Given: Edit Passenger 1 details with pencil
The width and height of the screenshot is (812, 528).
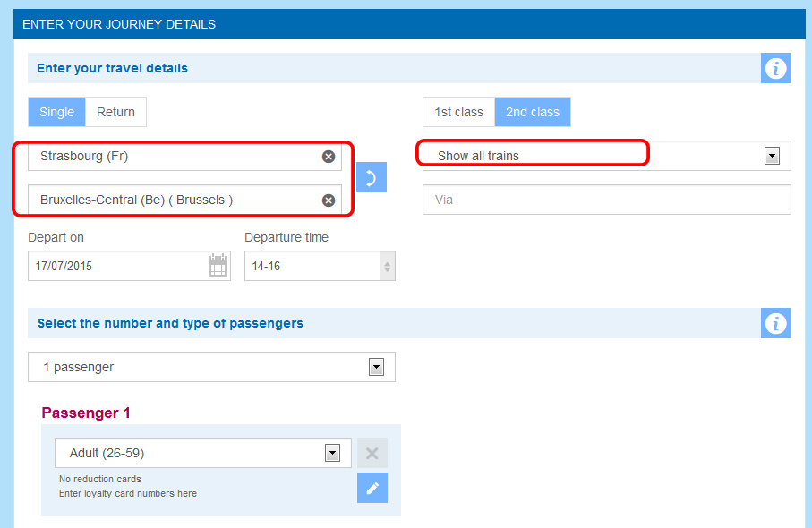Looking at the screenshot, I should pos(372,488).
